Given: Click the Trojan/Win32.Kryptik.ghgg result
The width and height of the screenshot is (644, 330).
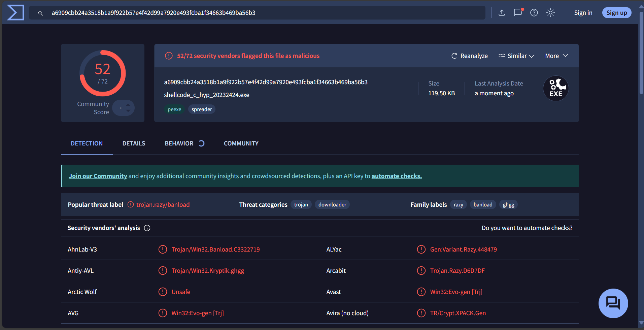Looking at the screenshot, I should click(208, 271).
